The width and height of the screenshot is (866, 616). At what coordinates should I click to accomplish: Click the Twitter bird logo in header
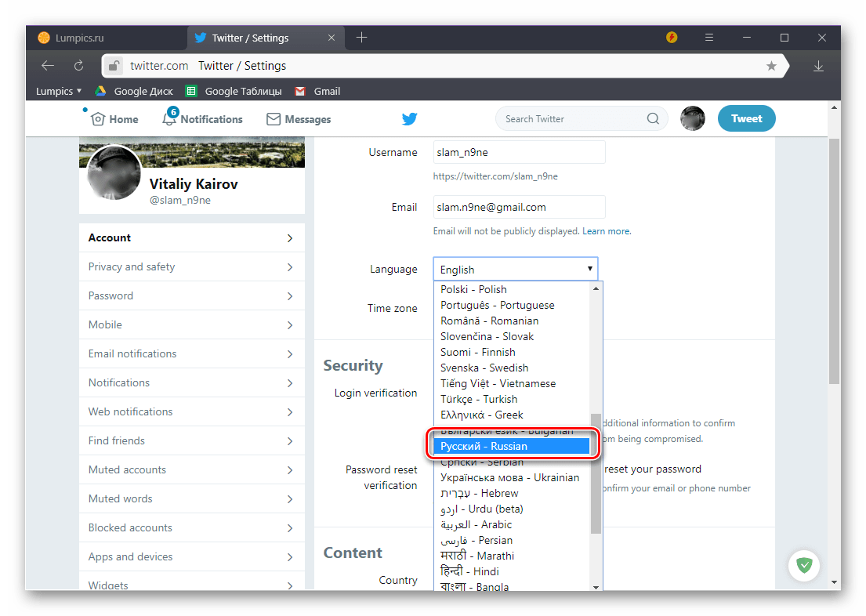409,119
